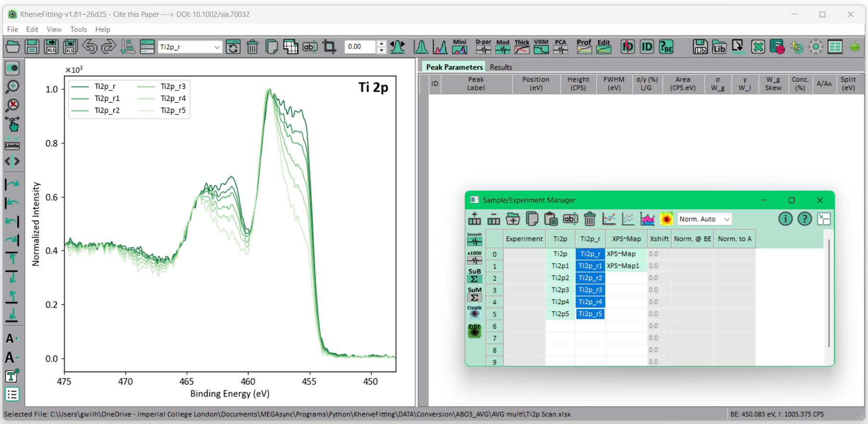This screenshot has height=424, width=868.
Task: Click the red-yellow heatmap icon in Experiment Manager
Action: point(667,219)
